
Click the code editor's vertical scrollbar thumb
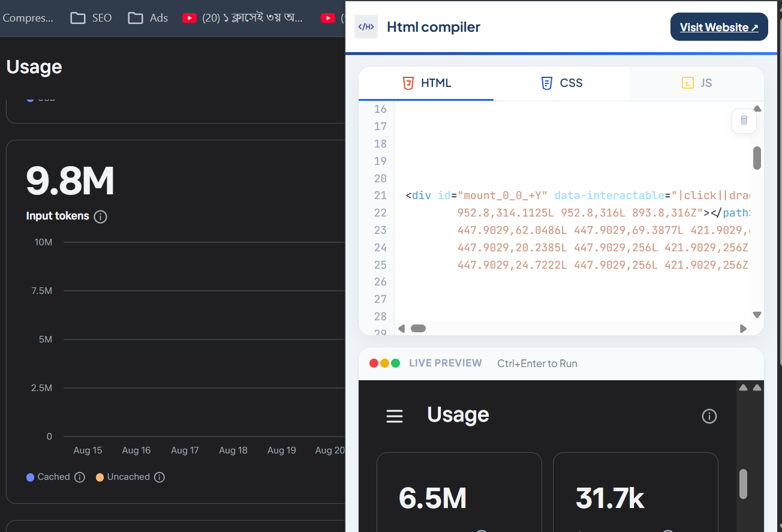tap(757, 158)
